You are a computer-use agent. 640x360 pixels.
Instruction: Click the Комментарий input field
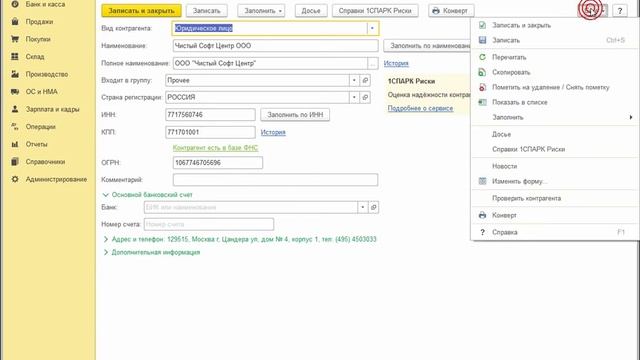(x=276, y=180)
